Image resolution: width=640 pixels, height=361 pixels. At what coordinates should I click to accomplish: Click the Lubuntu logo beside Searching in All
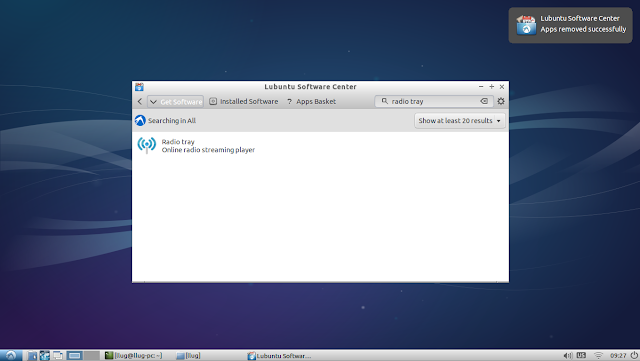[x=140, y=120]
